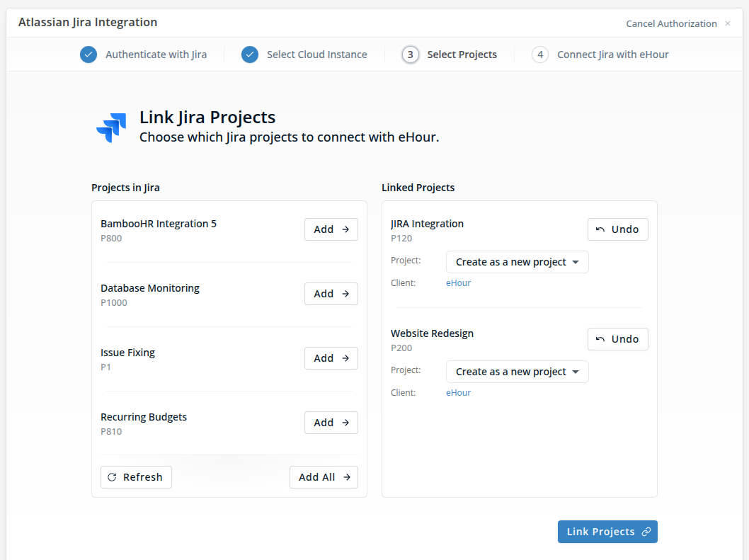Screen dimensions: 749x560
Task: Click the X icon next to Cancel Authorization
Action: [728, 23]
